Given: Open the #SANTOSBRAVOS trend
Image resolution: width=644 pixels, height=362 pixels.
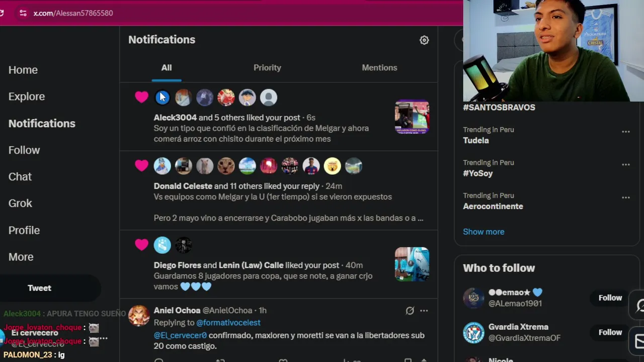Looking at the screenshot, I should (499, 108).
